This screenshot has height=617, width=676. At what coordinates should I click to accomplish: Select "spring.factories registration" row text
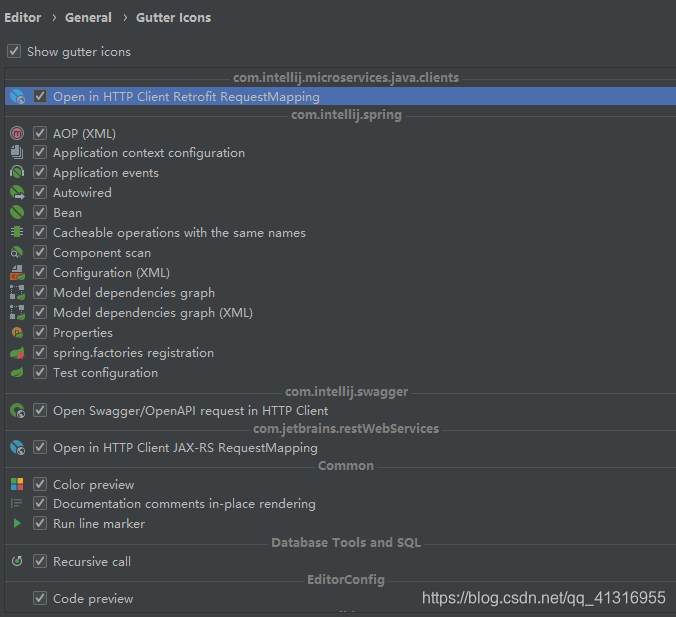pos(134,353)
